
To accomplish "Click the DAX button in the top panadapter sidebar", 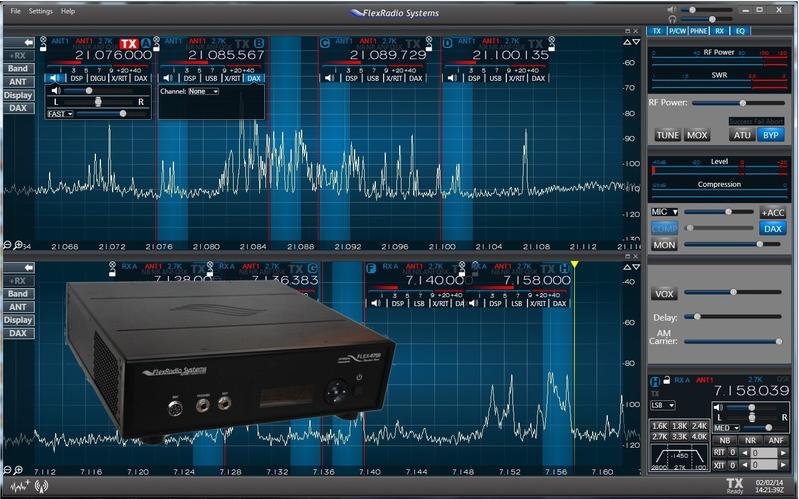I will coord(18,108).
